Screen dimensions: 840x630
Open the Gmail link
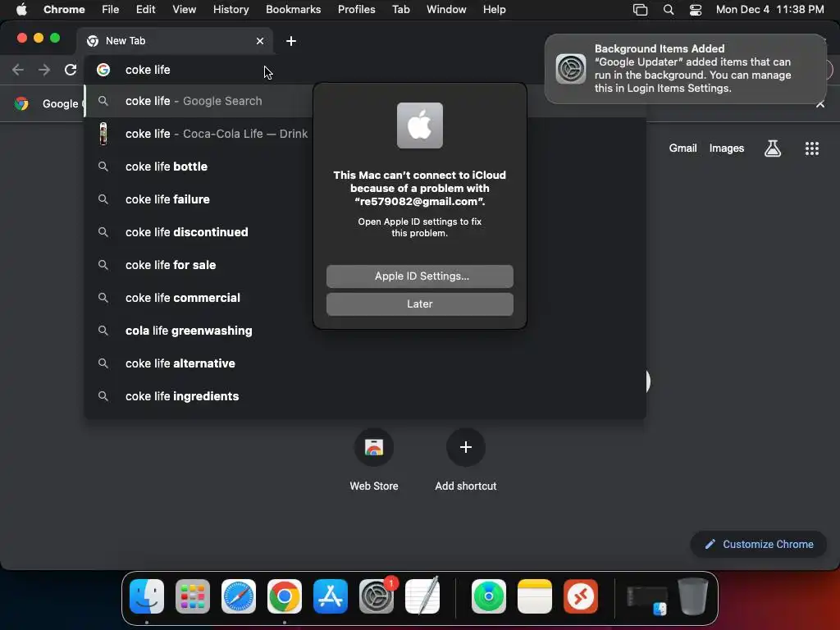click(x=682, y=148)
